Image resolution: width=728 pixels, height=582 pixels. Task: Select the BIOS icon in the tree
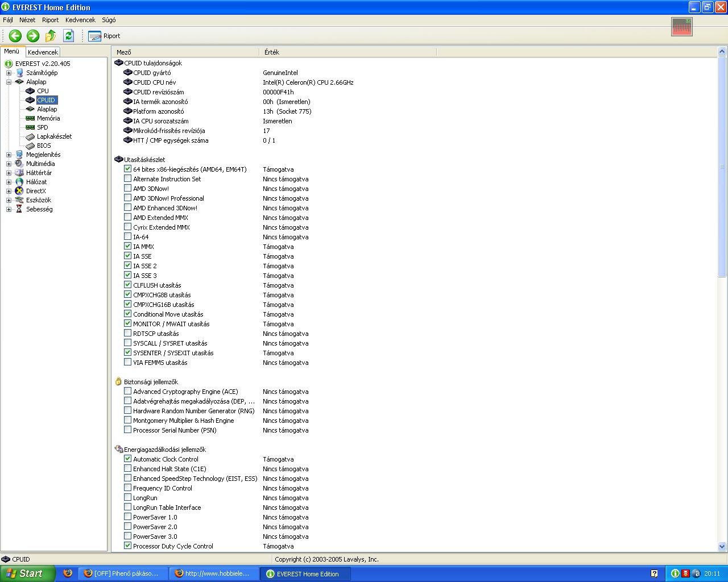(x=31, y=145)
